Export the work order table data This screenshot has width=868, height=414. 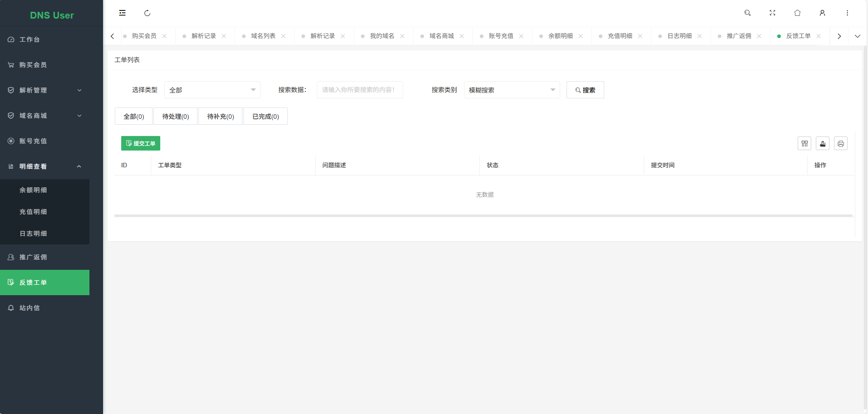822,143
